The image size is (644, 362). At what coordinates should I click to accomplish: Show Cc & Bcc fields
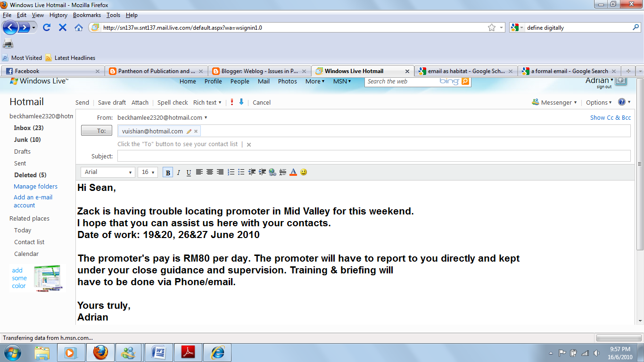point(611,117)
